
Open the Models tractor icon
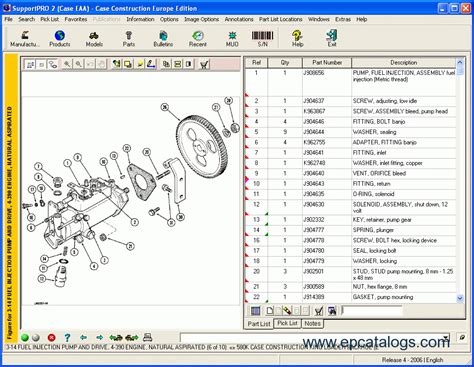pyautogui.click(x=94, y=39)
